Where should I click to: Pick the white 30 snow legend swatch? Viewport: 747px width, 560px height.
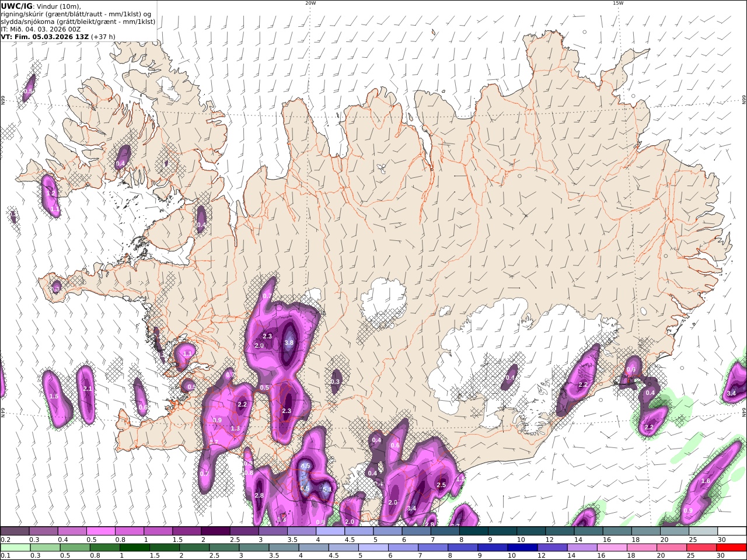point(732,531)
